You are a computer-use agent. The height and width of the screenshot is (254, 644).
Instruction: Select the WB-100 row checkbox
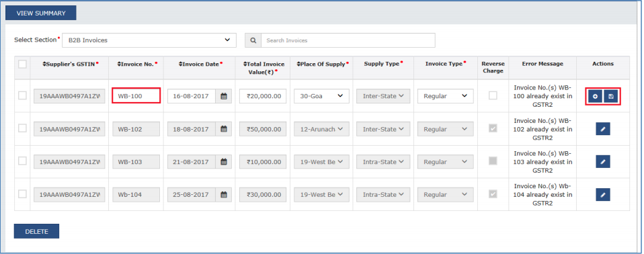click(22, 95)
